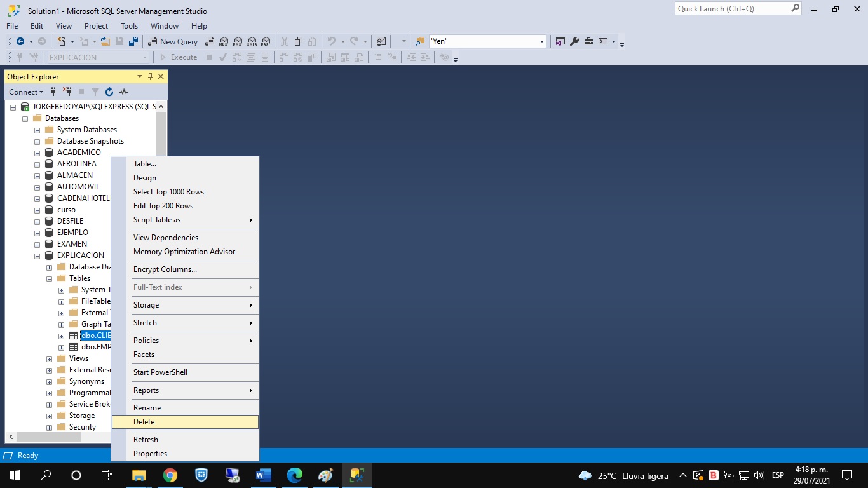Click the New Project toolbar icon
Screen dimensions: 868x488
[x=62, y=41]
